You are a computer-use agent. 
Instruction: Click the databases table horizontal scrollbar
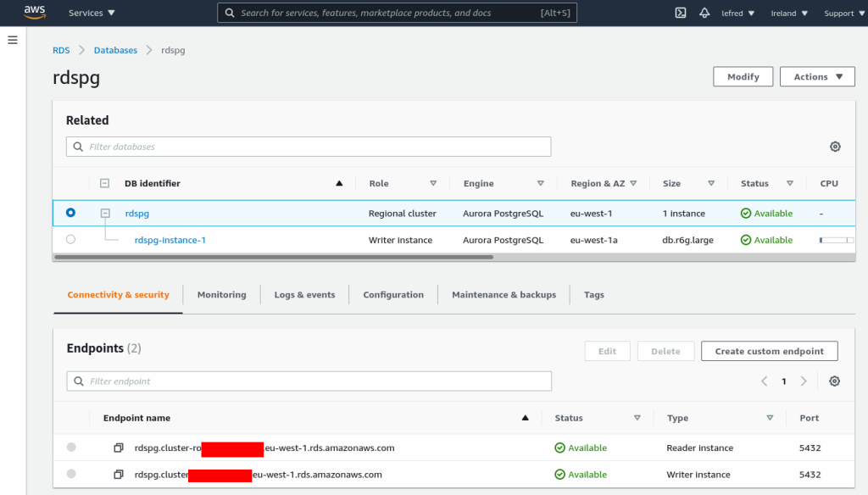273,256
